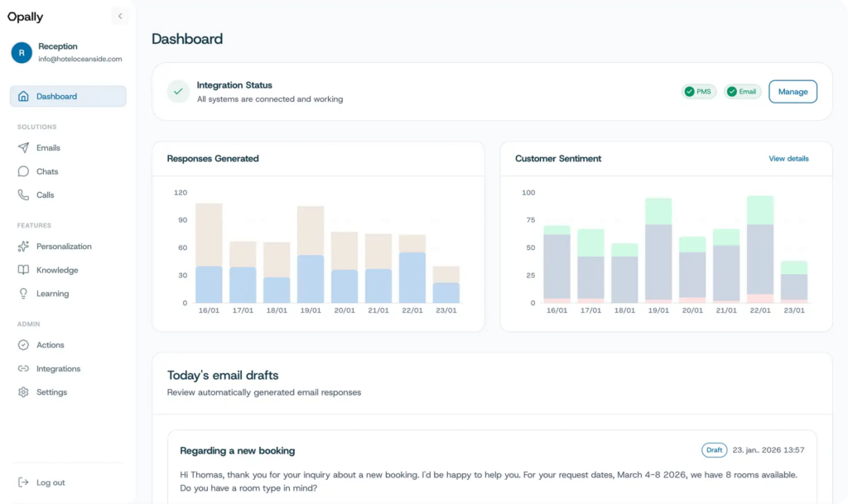The height and width of the screenshot is (504, 848).
Task: Click the Knowledge book icon
Action: point(23,270)
